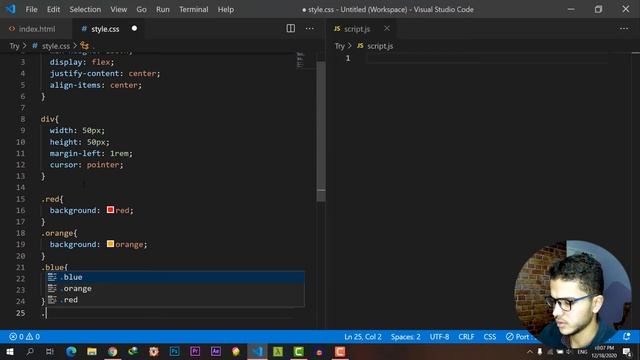Click the split editor right icon

coord(290,28)
